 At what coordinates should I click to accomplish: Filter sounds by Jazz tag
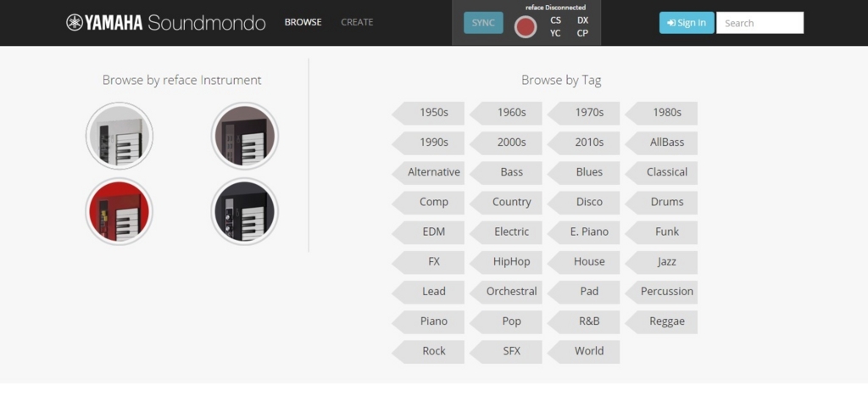pos(661,262)
